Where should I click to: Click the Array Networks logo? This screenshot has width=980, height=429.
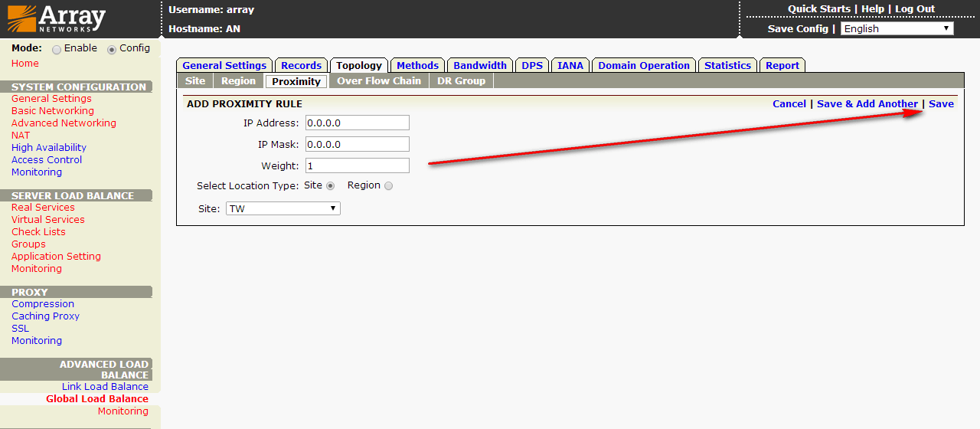pyautogui.click(x=57, y=18)
